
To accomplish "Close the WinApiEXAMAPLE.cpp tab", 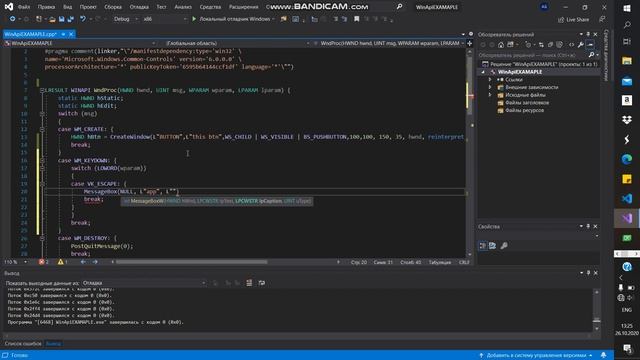I will 71,34.
